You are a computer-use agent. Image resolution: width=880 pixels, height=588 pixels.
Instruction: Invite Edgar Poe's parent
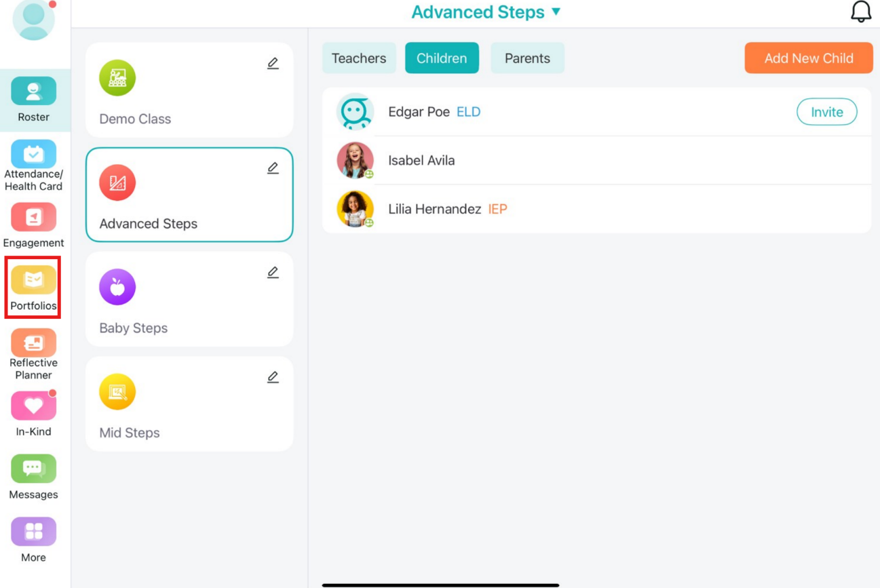(827, 112)
